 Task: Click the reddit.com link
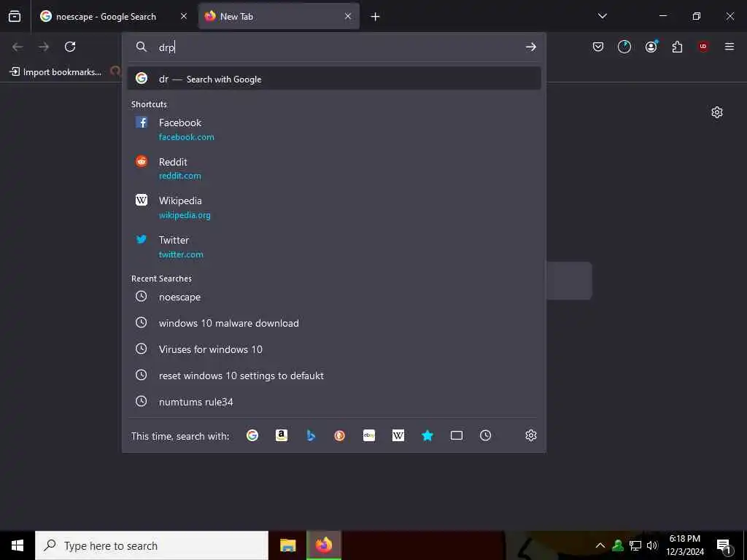(179, 176)
